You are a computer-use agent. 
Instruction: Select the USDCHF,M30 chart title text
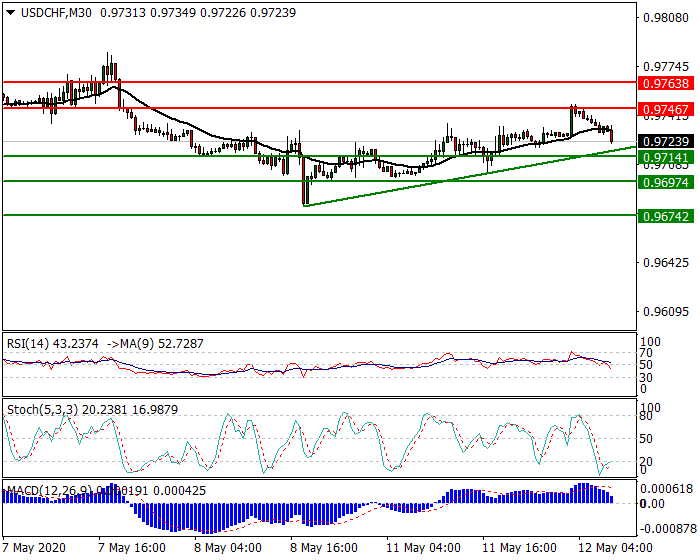[x=56, y=13]
